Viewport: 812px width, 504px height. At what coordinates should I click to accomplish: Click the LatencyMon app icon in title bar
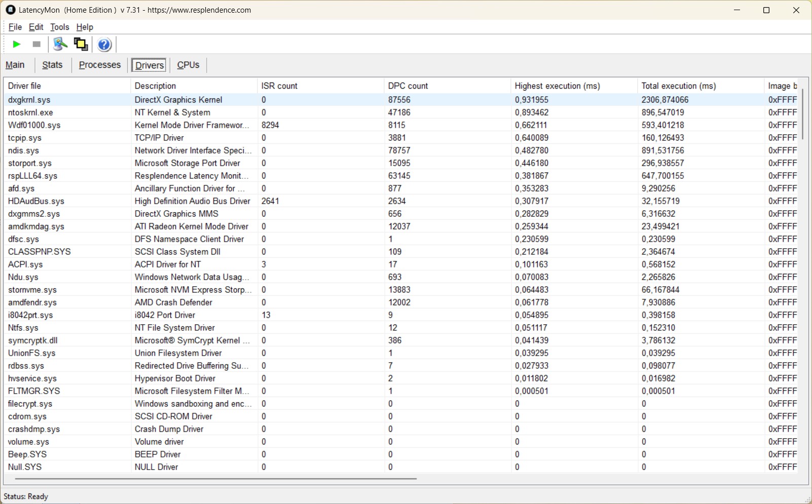pos(10,10)
